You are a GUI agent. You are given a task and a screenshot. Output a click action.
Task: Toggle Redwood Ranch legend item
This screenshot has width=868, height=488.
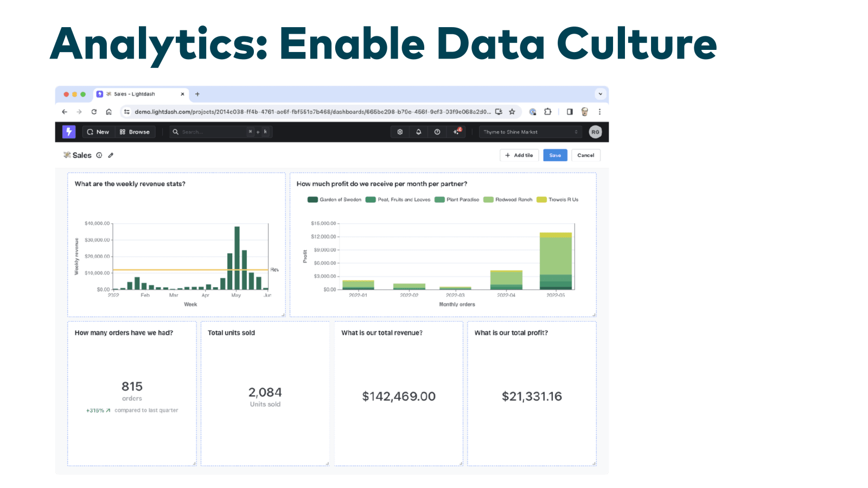pos(508,200)
